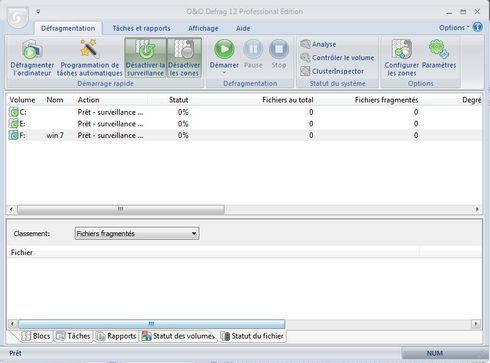Sort by Volume column header

[x=22, y=100]
